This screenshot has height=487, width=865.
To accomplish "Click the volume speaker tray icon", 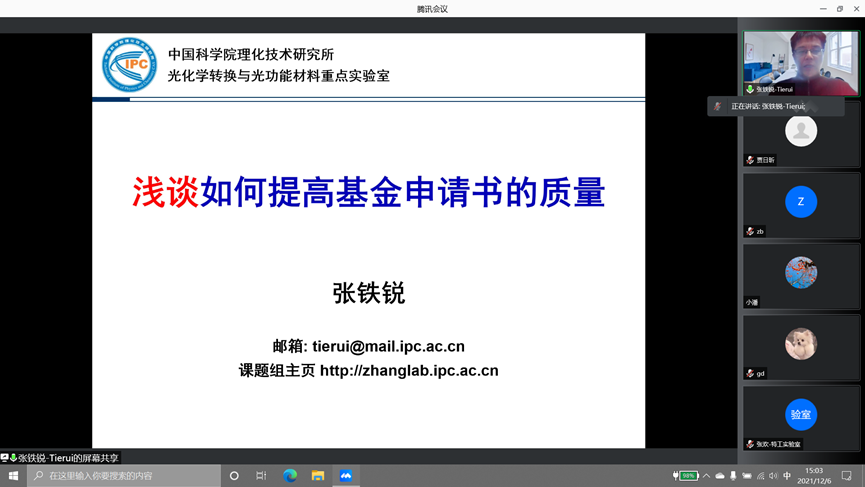I will pyautogui.click(x=773, y=476).
